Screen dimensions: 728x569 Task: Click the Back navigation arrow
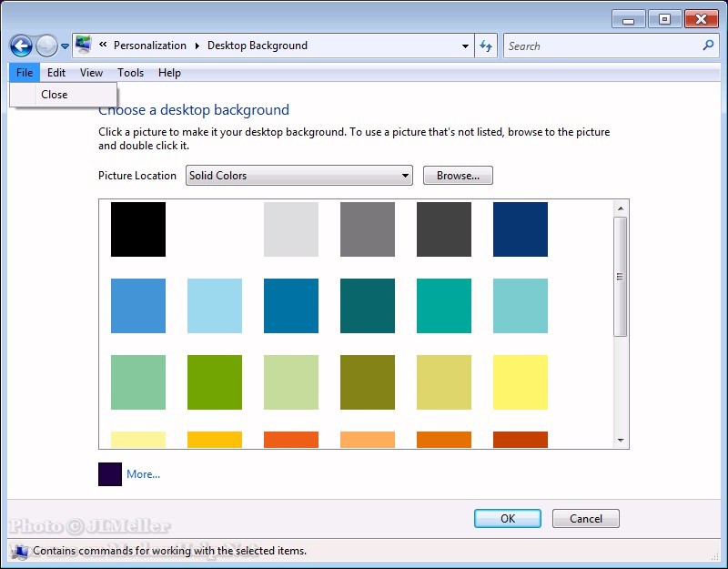point(21,46)
